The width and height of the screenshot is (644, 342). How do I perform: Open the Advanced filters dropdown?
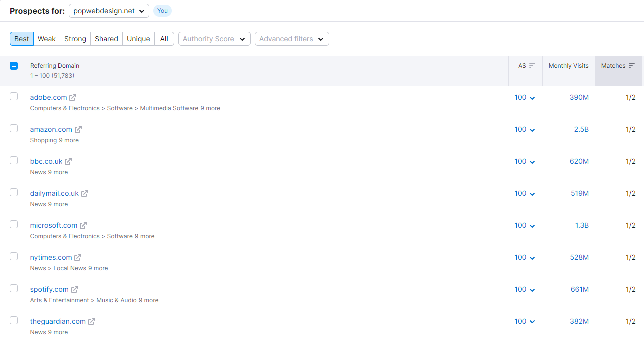[x=292, y=39]
